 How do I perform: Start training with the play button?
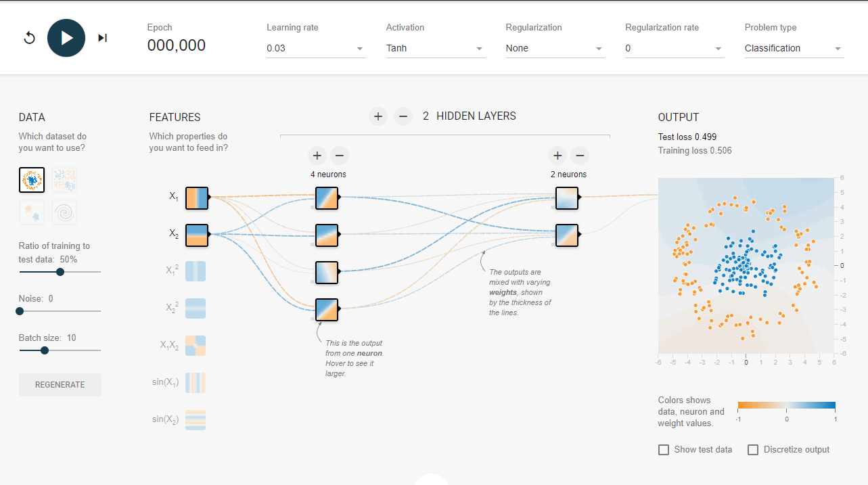66,37
